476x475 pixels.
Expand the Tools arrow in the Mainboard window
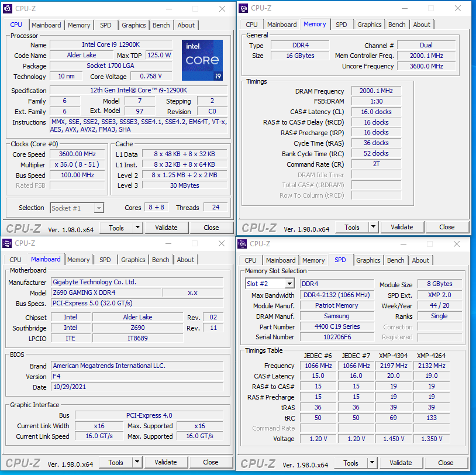click(137, 462)
